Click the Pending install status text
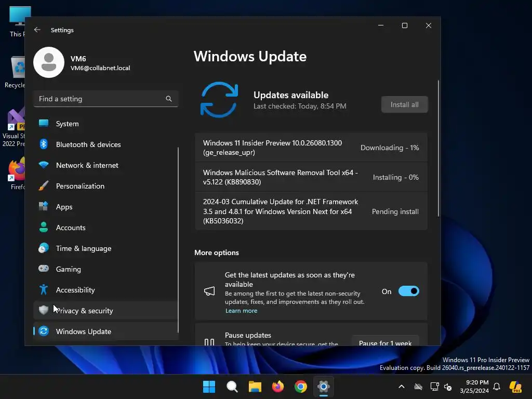Viewport: 532px width, 399px height. coord(395,211)
